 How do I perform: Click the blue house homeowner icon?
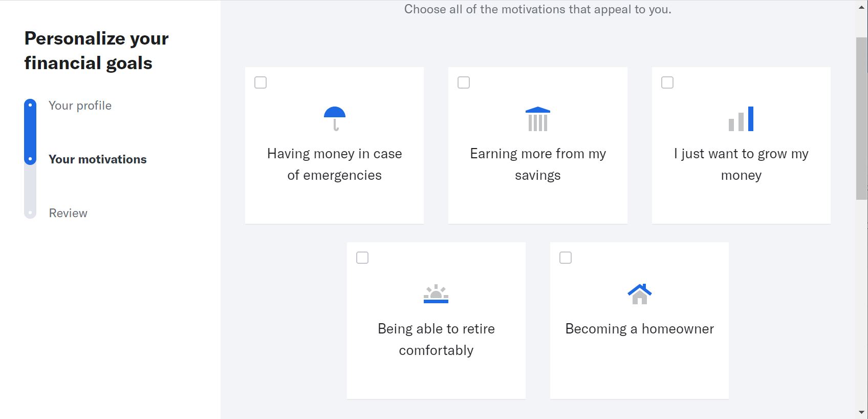(639, 294)
